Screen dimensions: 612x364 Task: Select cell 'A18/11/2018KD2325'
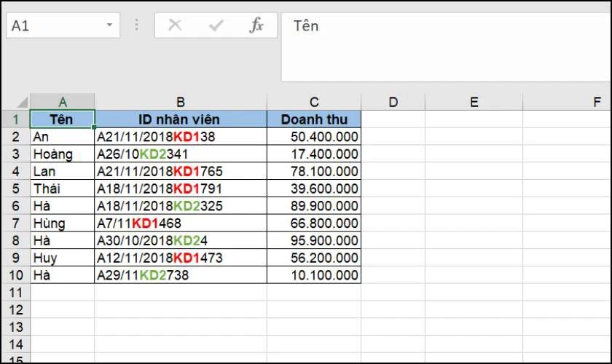pyautogui.click(x=181, y=205)
